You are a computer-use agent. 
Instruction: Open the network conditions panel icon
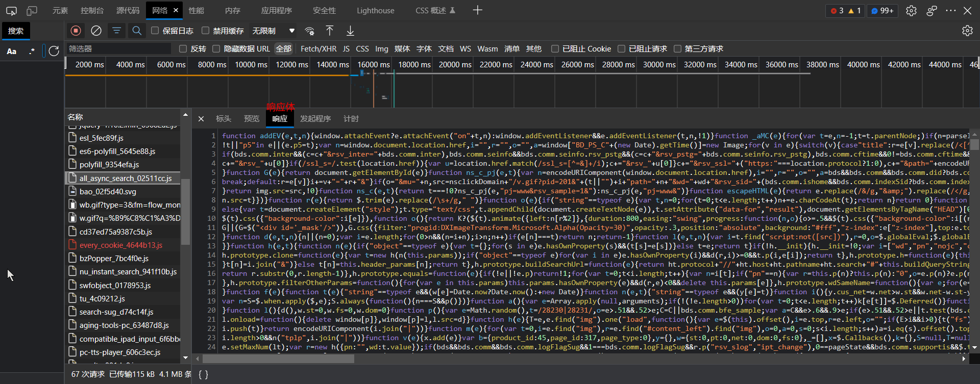click(309, 31)
